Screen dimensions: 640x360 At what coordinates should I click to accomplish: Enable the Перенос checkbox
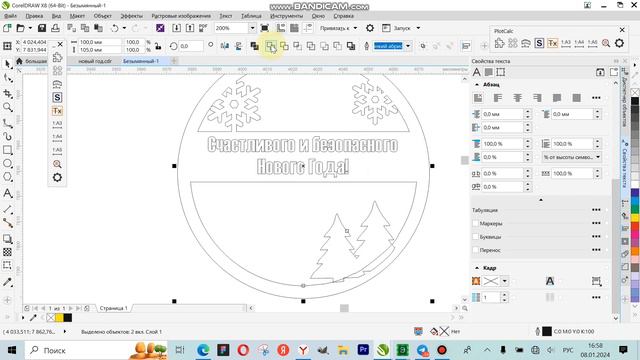pyautogui.click(x=475, y=250)
